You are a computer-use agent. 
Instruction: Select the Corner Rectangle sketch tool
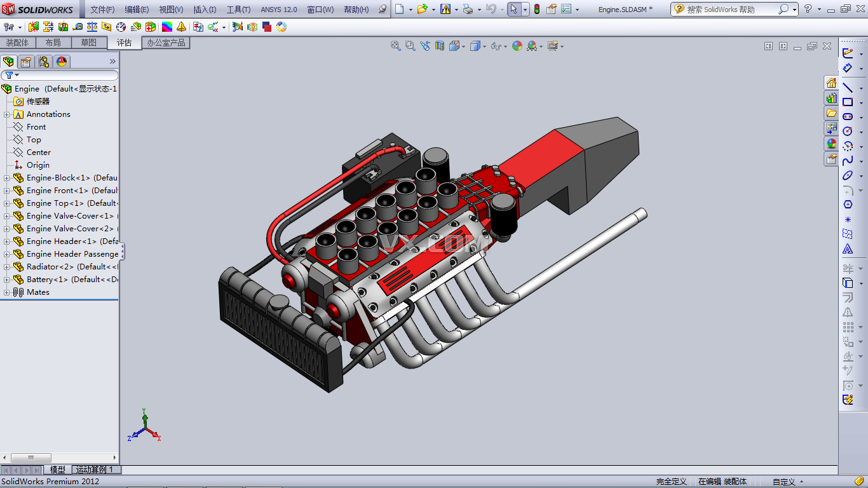click(x=848, y=102)
